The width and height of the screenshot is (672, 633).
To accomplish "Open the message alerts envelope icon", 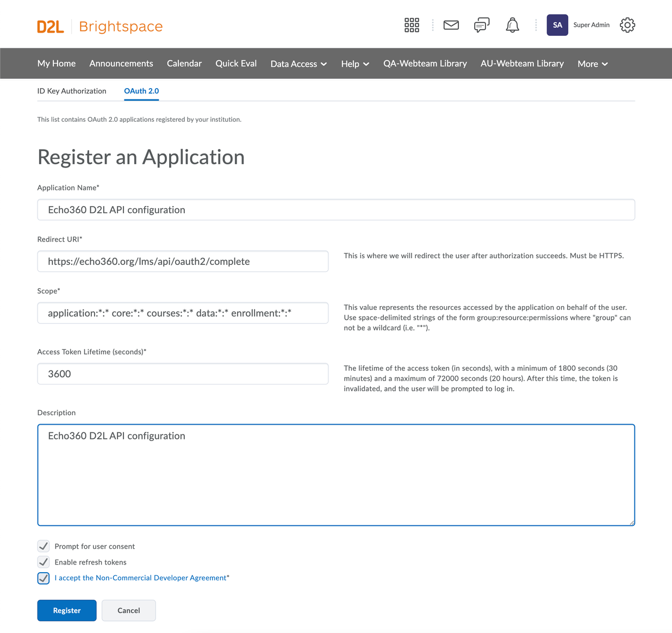I will 451,25.
